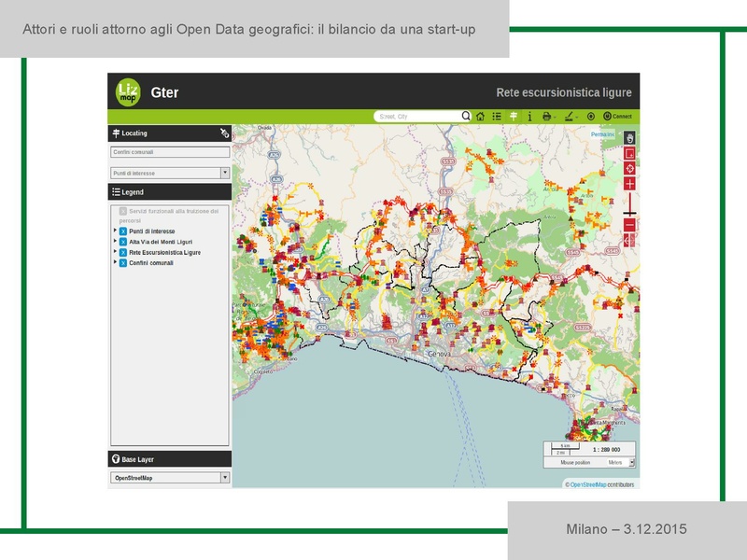The image size is (747, 560).
Task: Toggle the Alta Via dei Monti Liguri checkbox
Action: pos(122,242)
